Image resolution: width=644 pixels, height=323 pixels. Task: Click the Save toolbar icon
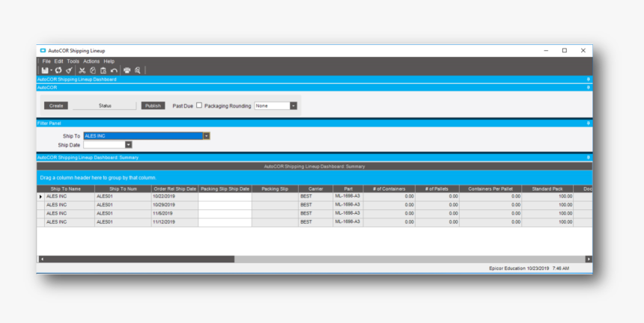(44, 70)
